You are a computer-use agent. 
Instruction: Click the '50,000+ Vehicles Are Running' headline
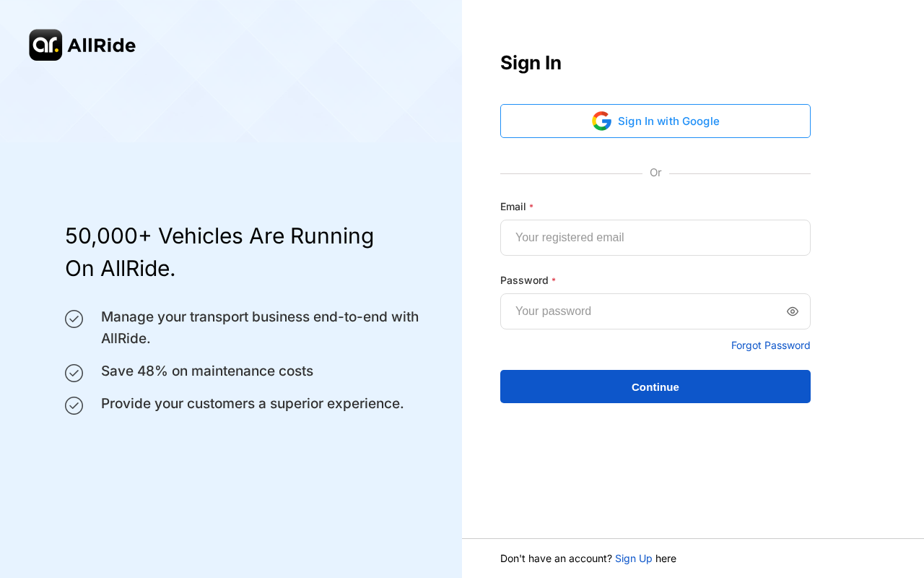click(219, 236)
